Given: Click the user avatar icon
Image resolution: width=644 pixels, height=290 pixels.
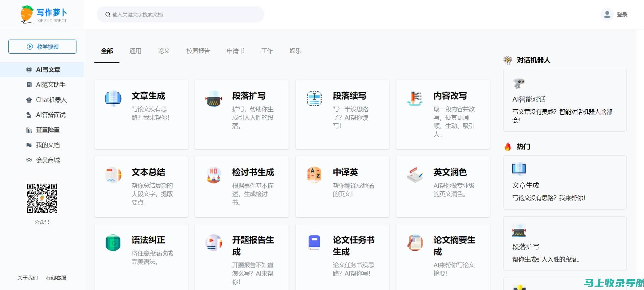Looking at the screenshot, I should point(607,14).
